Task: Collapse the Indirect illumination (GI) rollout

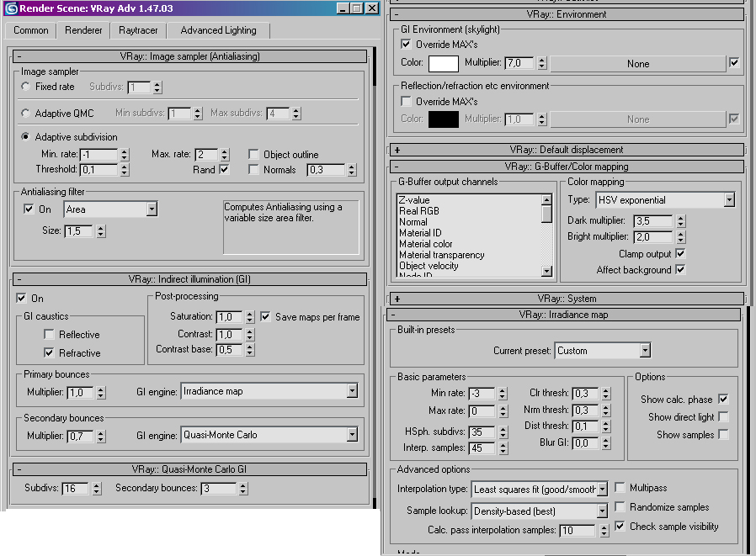Action: tap(189, 279)
